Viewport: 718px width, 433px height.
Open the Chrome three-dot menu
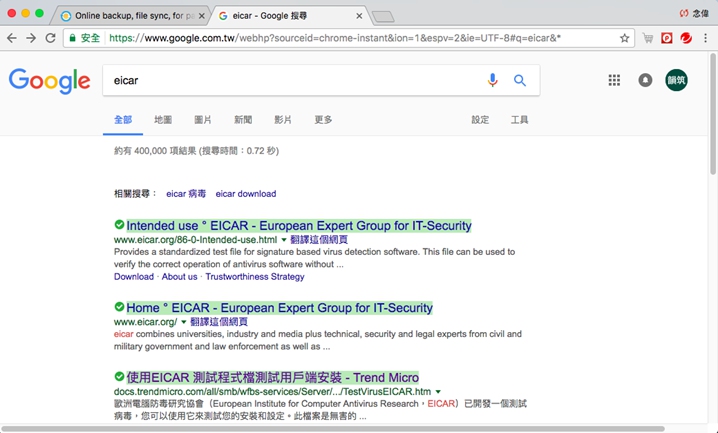pos(706,38)
